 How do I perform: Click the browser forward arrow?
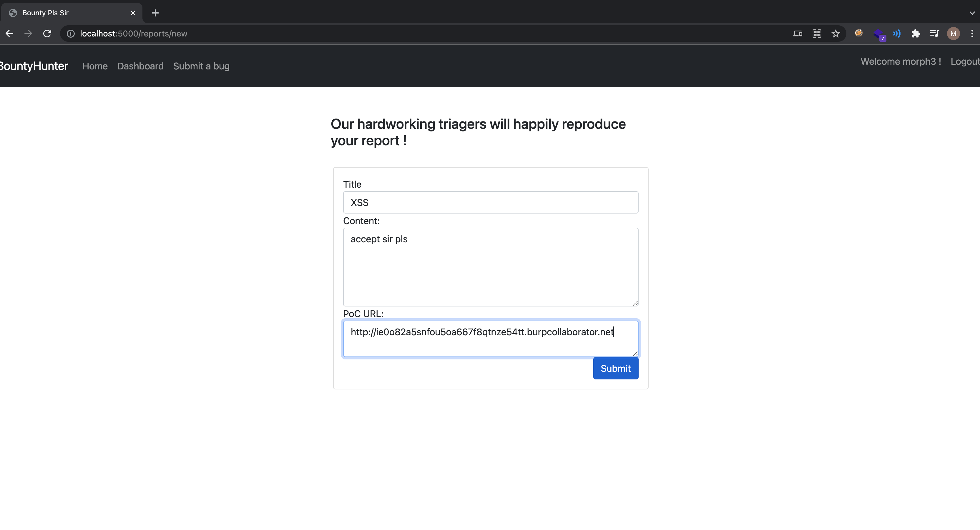pyautogui.click(x=28, y=34)
